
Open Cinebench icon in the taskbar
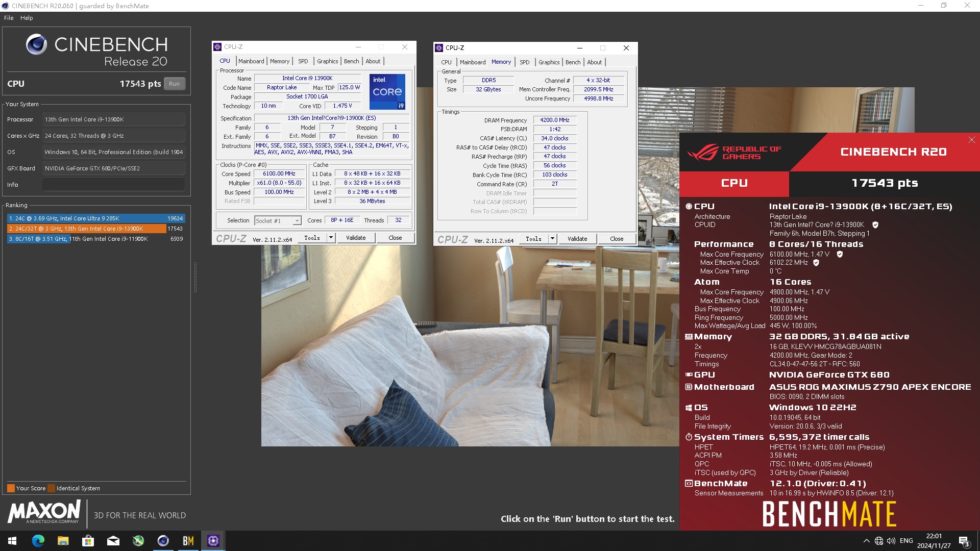163,541
